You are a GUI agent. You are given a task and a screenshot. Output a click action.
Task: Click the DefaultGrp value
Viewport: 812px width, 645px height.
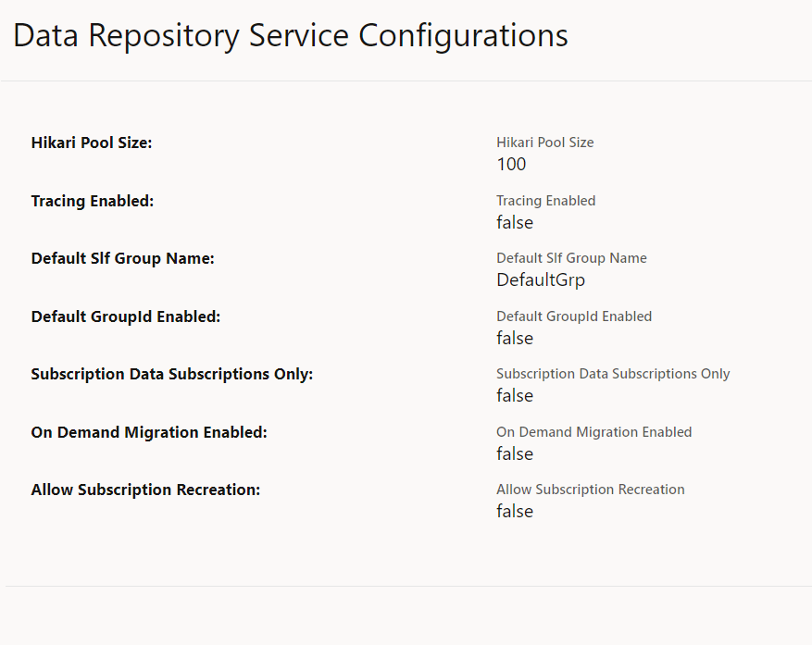click(541, 280)
